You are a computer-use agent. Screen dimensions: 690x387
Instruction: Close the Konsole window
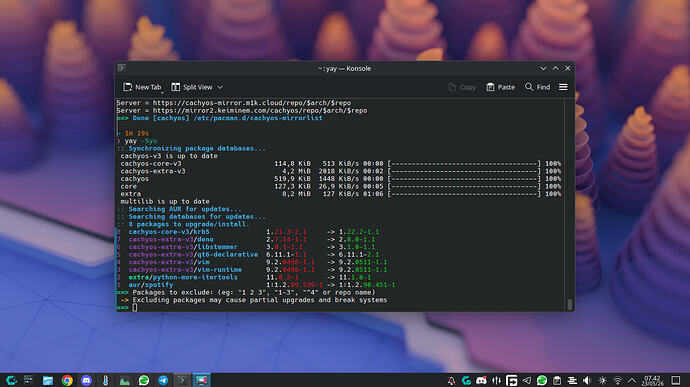(568, 68)
